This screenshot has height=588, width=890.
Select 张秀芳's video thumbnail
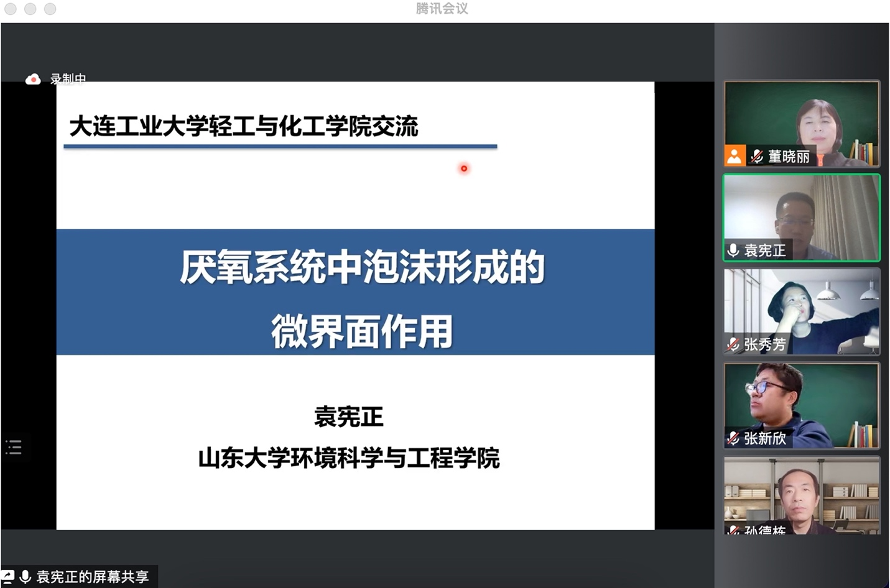coord(801,311)
